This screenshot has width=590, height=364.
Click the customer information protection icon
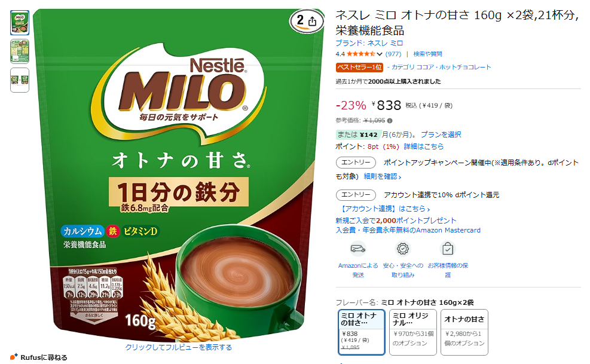447,249
